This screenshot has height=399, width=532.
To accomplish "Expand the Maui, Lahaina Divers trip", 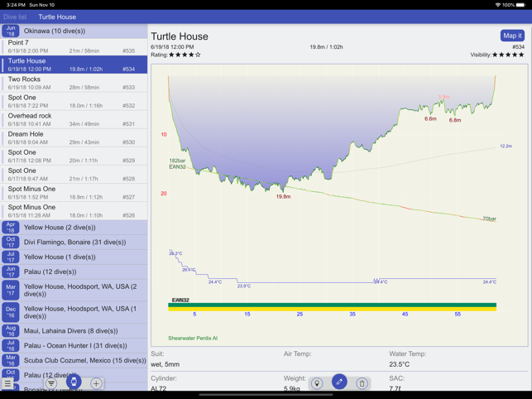I will [74, 331].
